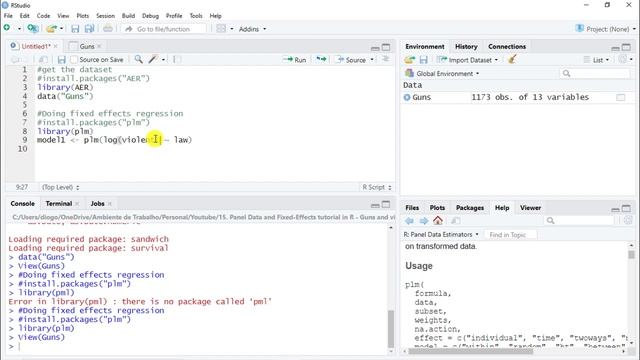Screen dimensions: 640x360
Task: Show the Plots tab
Action: [437, 208]
